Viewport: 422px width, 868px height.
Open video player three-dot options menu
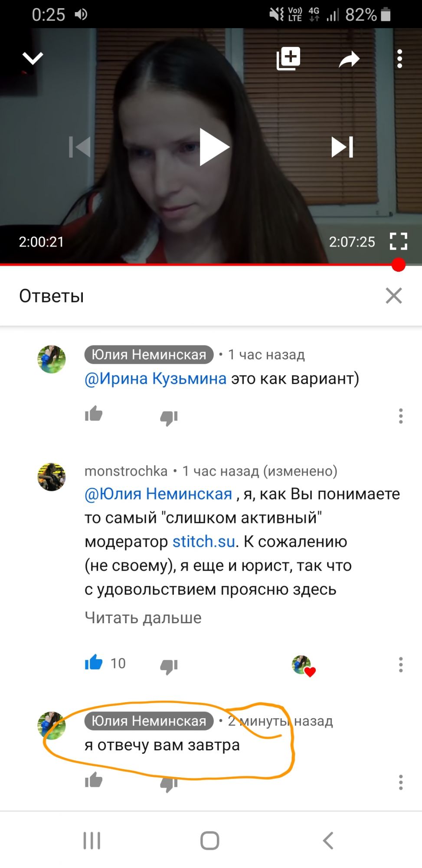[399, 59]
